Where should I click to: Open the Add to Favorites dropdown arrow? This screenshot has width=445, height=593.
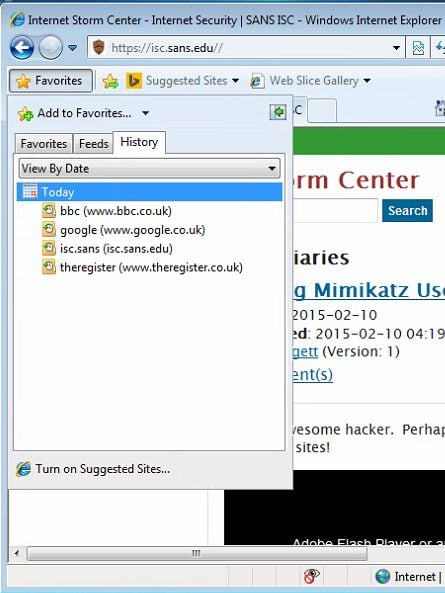click(146, 113)
